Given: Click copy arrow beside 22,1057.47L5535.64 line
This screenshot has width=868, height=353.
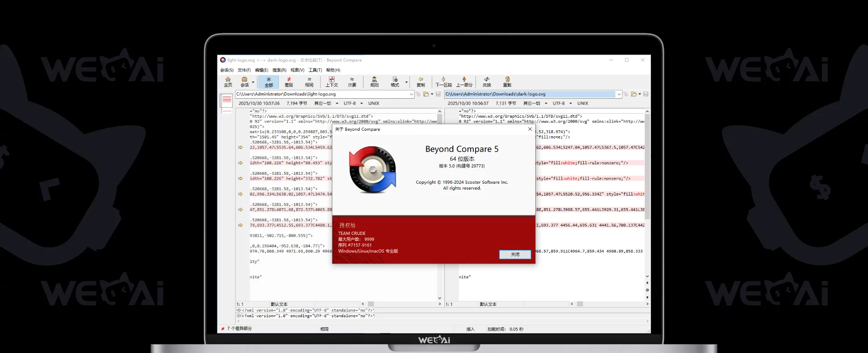Looking at the screenshot, I should (x=240, y=148).
